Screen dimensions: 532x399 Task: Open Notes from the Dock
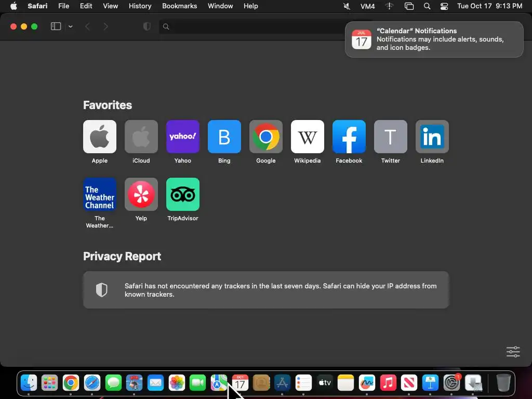coord(345,383)
